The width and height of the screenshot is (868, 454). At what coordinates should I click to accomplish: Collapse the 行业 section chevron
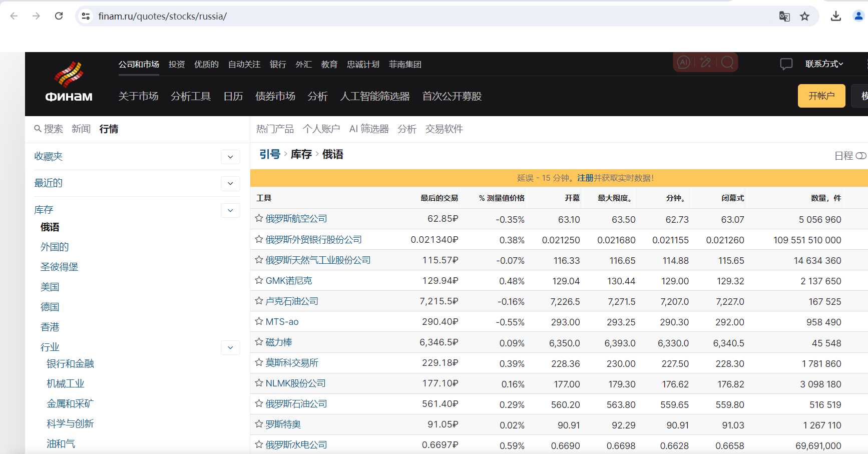pyautogui.click(x=230, y=347)
